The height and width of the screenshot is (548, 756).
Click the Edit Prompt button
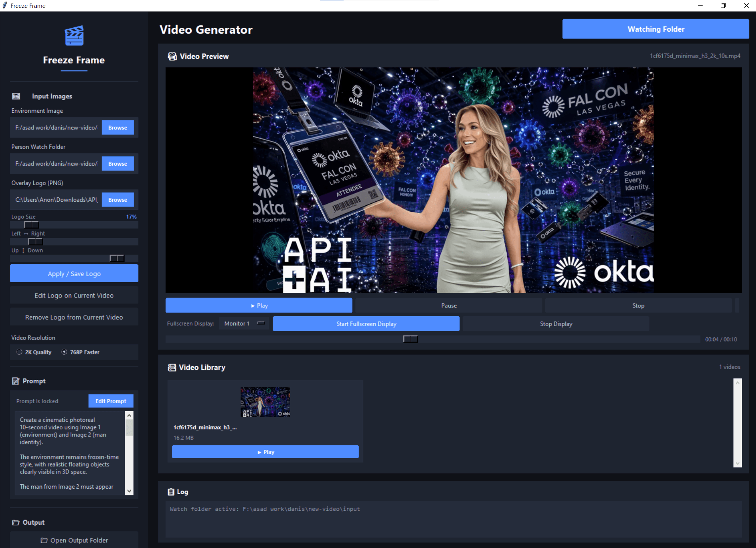click(111, 401)
